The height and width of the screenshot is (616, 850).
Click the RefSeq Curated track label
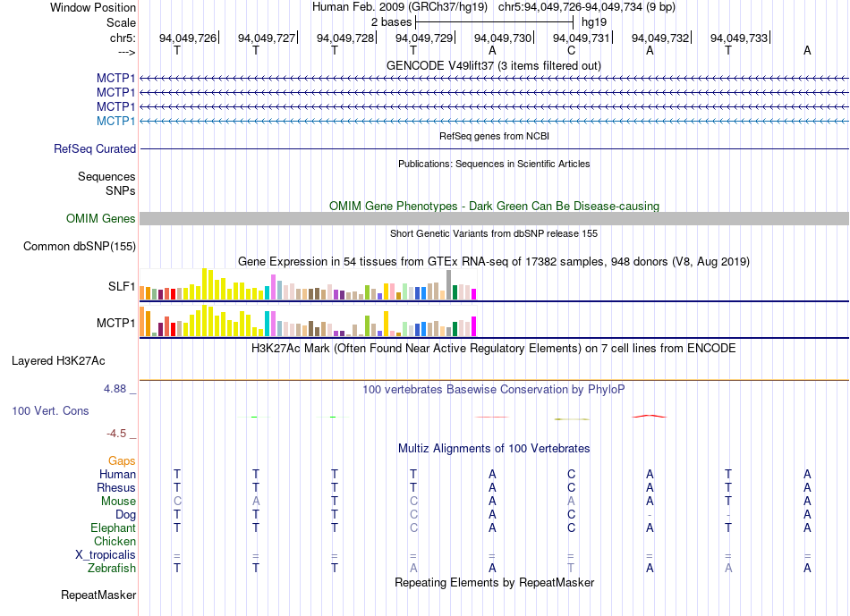pos(94,149)
